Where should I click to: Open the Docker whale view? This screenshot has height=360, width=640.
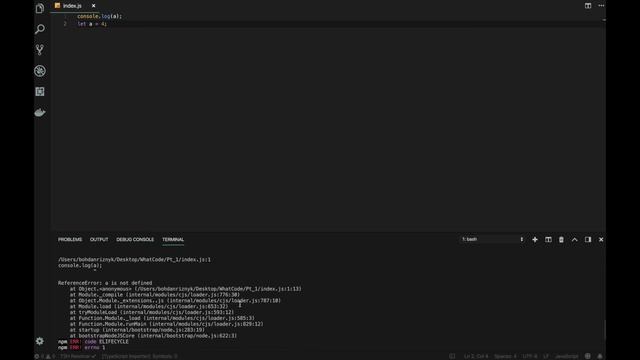[40, 112]
